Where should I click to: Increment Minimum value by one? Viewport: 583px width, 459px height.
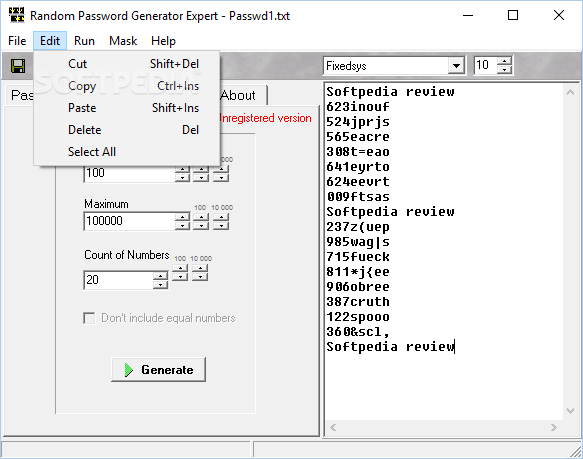click(x=182, y=170)
